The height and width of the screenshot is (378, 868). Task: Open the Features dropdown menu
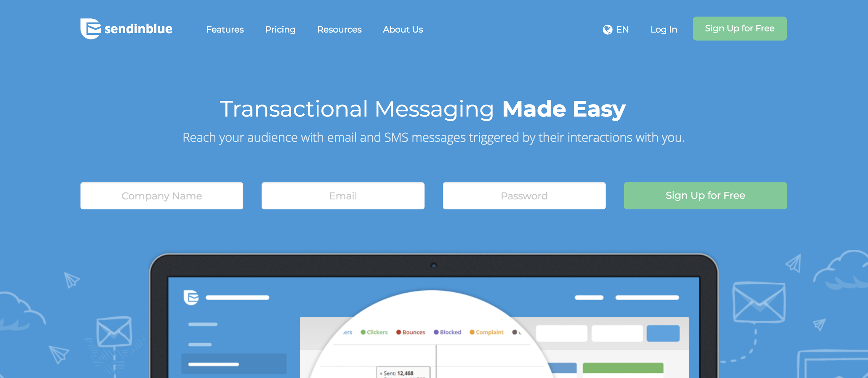(x=225, y=29)
